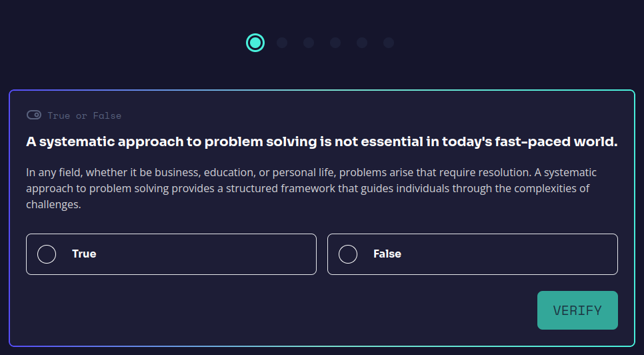Select the fourth progress step dot
The height and width of the screenshot is (355, 644).
(335, 43)
